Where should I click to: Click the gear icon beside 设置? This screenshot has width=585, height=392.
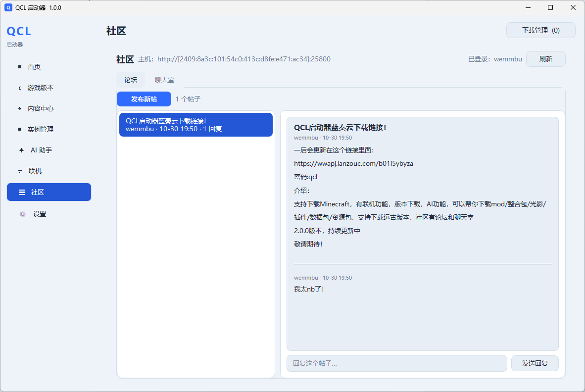22,214
